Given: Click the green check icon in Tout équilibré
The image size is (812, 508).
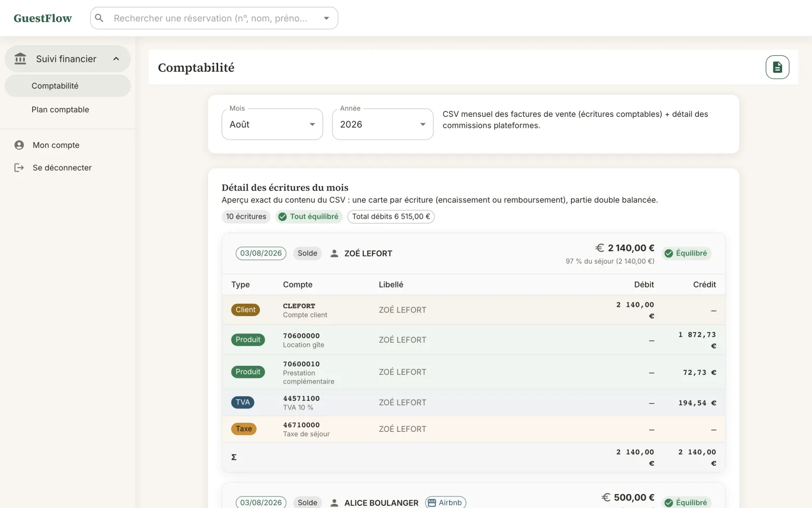Looking at the screenshot, I should (283, 217).
